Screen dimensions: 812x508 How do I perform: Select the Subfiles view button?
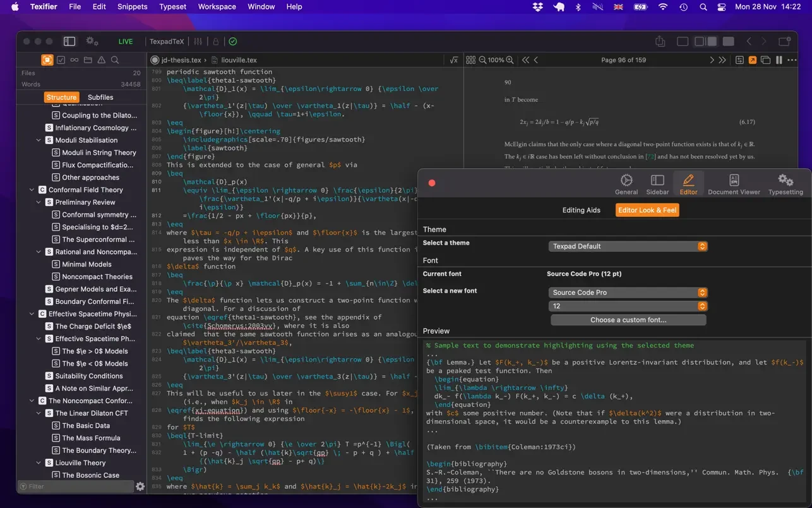click(x=100, y=97)
